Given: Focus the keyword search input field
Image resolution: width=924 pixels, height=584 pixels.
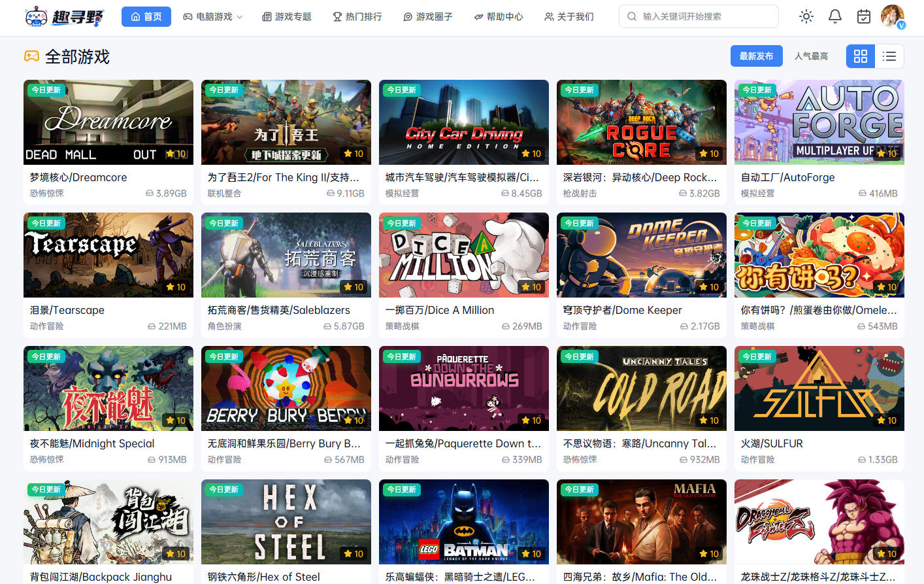Looking at the screenshot, I should tap(699, 16).
